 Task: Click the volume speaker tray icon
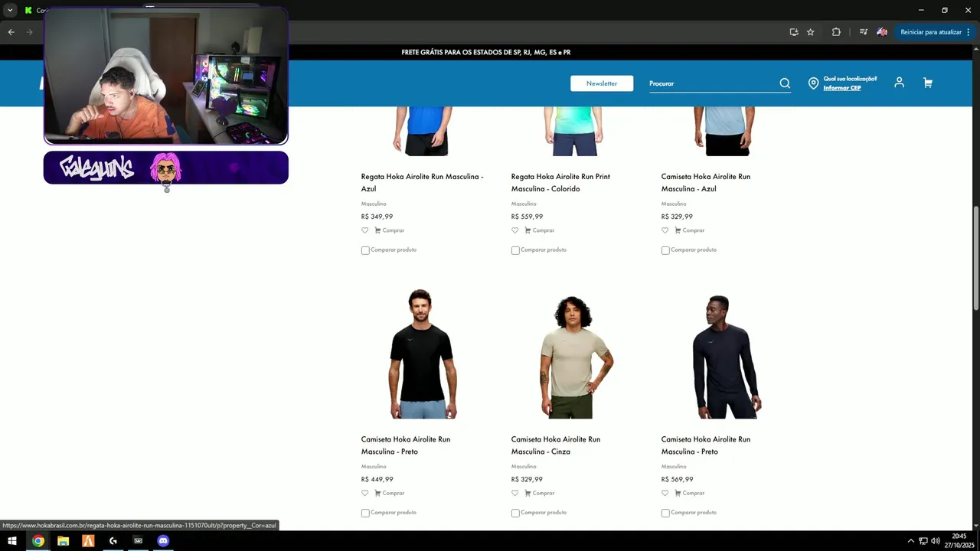935,541
